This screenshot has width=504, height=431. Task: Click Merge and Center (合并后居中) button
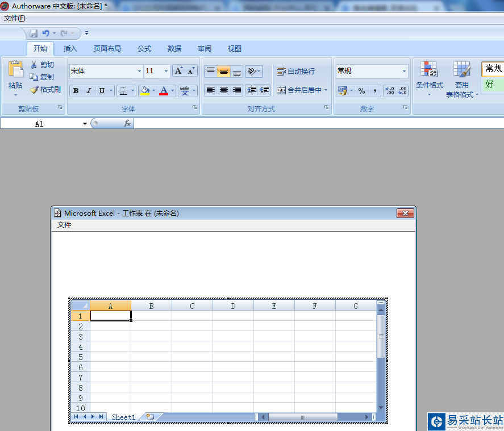click(299, 90)
